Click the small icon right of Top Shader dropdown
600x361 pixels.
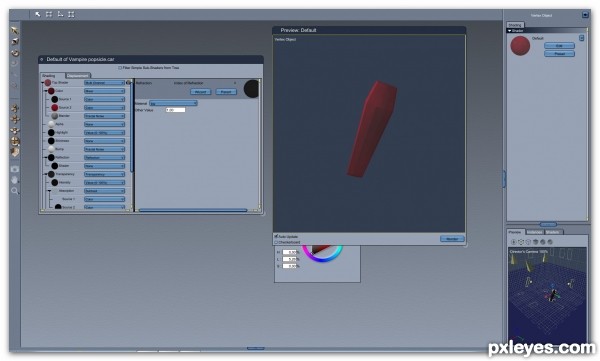(128, 82)
